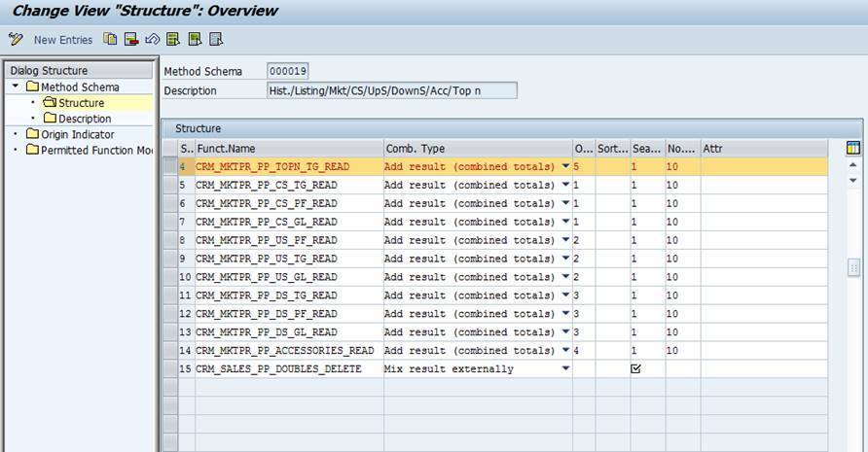Open Comb. Type dropdown for CRM_MKTPR_PP_CS_PF_READ
This screenshot has height=452, width=868.
[x=565, y=203]
